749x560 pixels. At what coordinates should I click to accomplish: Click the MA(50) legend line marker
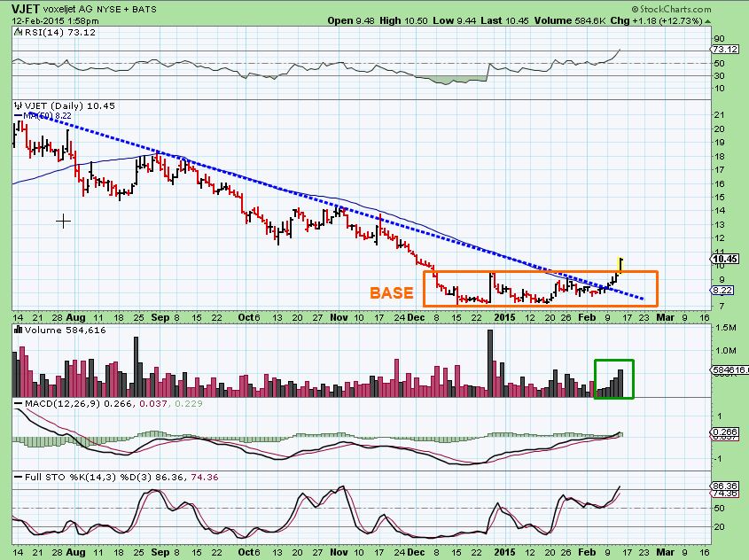pos(18,115)
